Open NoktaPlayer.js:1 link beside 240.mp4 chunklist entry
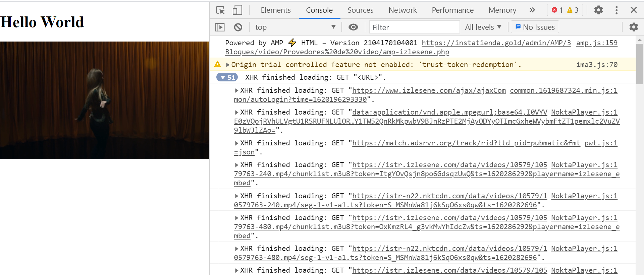Viewport: 644px width, 275px height. pyautogui.click(x=584, y=165)
